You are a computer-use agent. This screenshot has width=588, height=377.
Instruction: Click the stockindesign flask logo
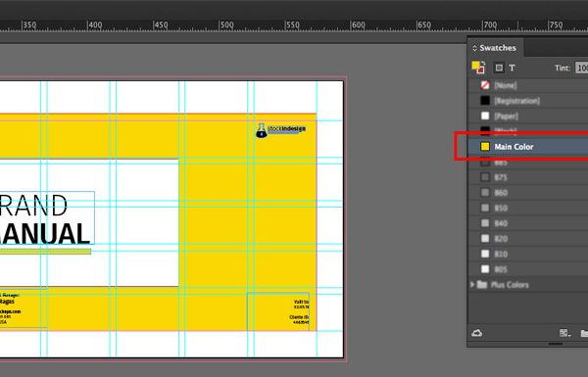tap(262, 130)
